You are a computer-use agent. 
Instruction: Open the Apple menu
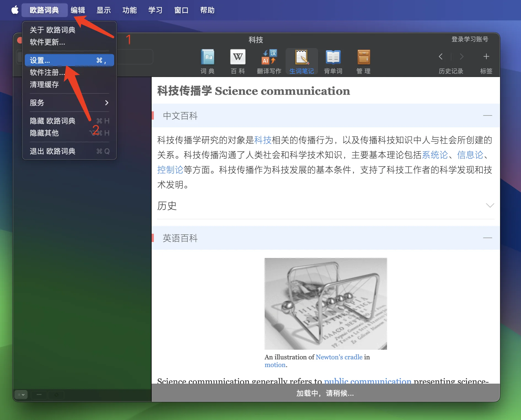pyautogui.click(x=15, y=10)
